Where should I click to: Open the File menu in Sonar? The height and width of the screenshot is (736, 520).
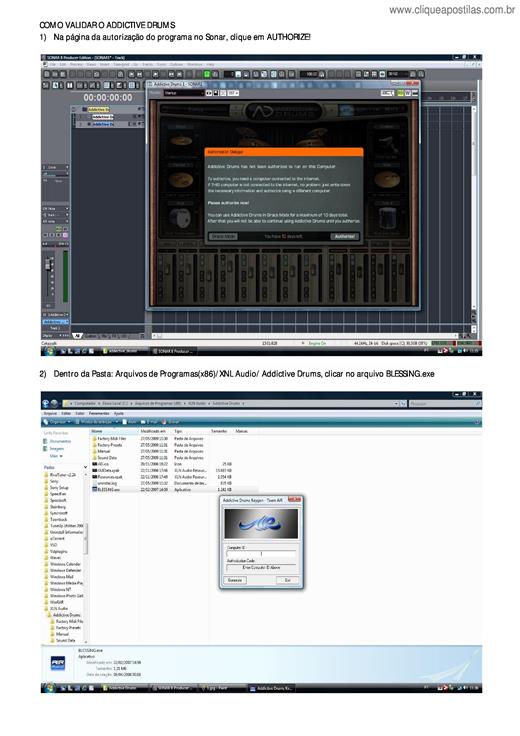(x=53, y=64)
